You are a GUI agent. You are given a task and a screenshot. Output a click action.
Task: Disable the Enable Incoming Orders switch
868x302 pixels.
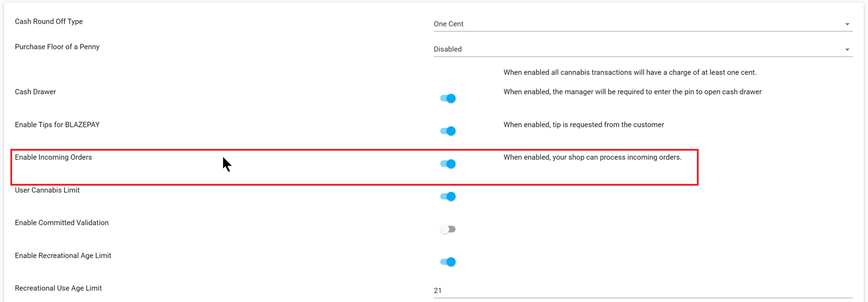[x=447, y=164]
